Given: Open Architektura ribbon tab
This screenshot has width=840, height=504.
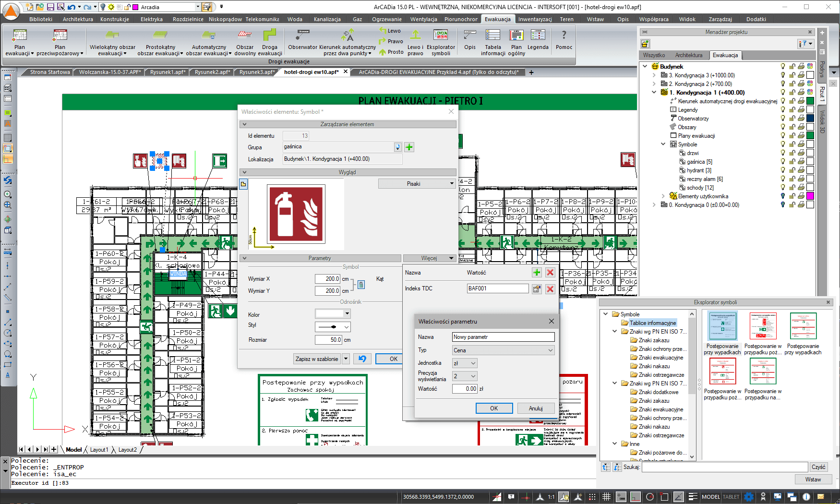Looking at the screenshot, I should (78, 19).
